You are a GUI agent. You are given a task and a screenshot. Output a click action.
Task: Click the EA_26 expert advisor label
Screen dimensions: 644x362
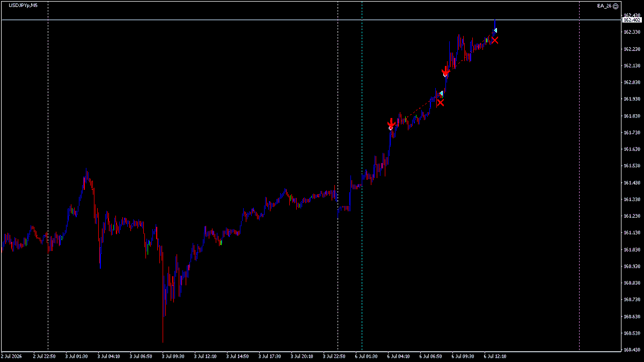tap(604, 6)
